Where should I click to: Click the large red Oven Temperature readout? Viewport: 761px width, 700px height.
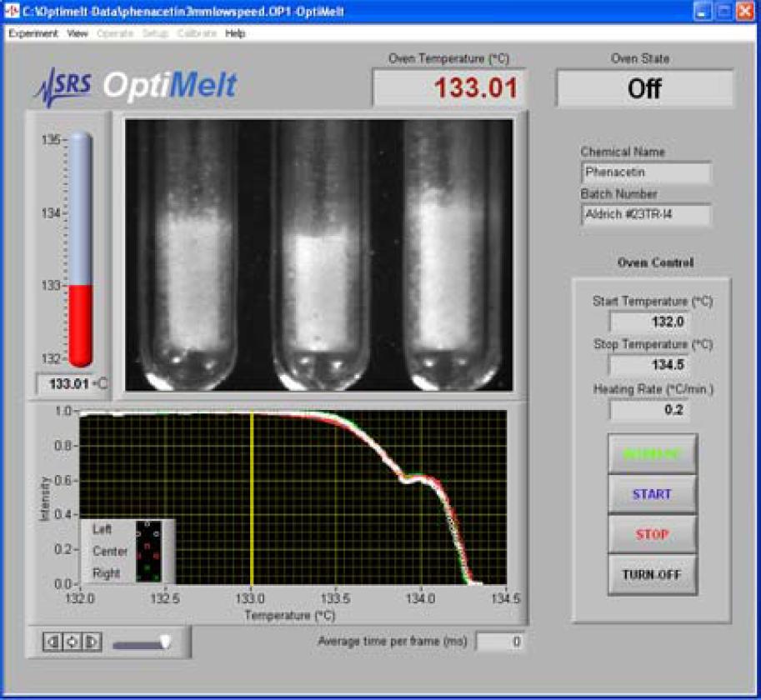pyautogui.click(x=449, y=87)
